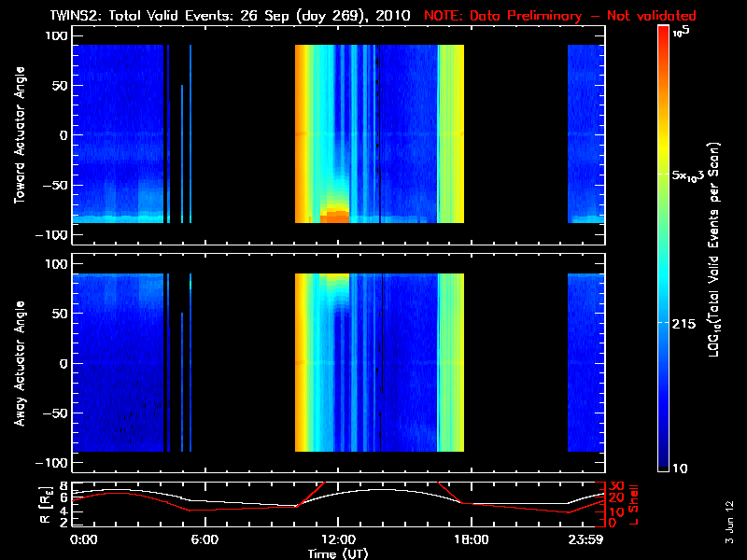Click the 0:00 time tick label

82,539
